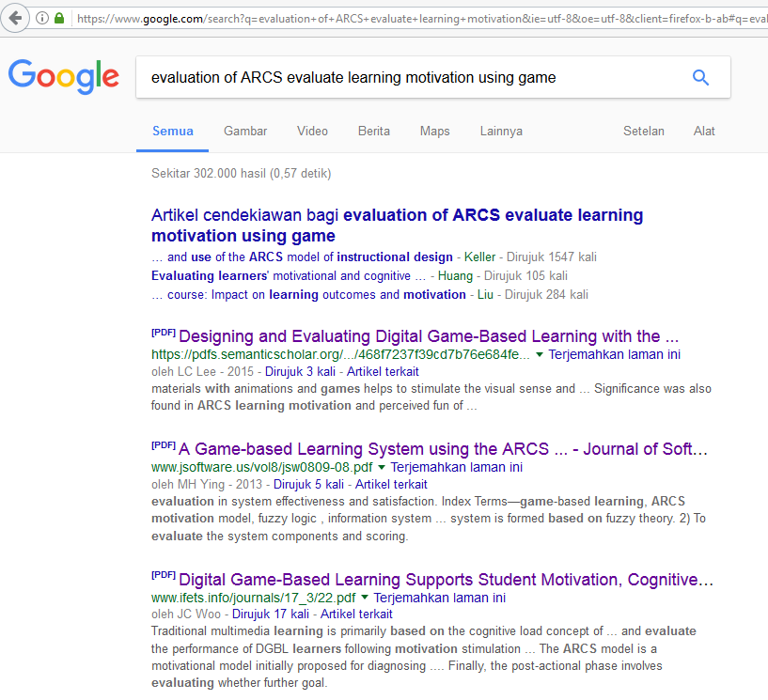Click the browser URL address bar
768x700 pixels.
(x=421, y=19)
